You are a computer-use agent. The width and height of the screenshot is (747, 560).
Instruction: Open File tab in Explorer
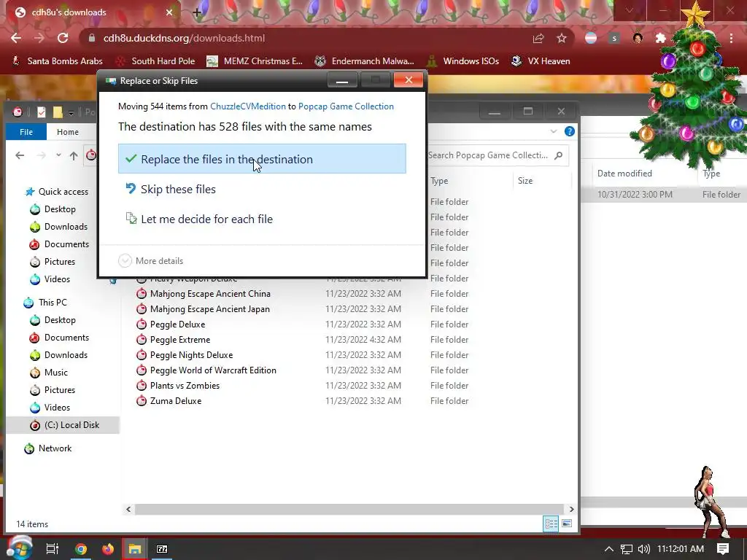pos(26,132)
